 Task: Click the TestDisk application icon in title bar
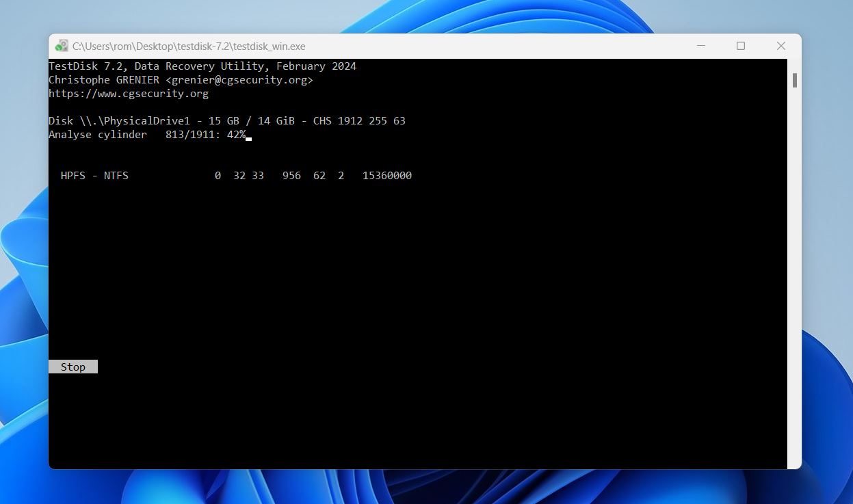click(62, 46)
